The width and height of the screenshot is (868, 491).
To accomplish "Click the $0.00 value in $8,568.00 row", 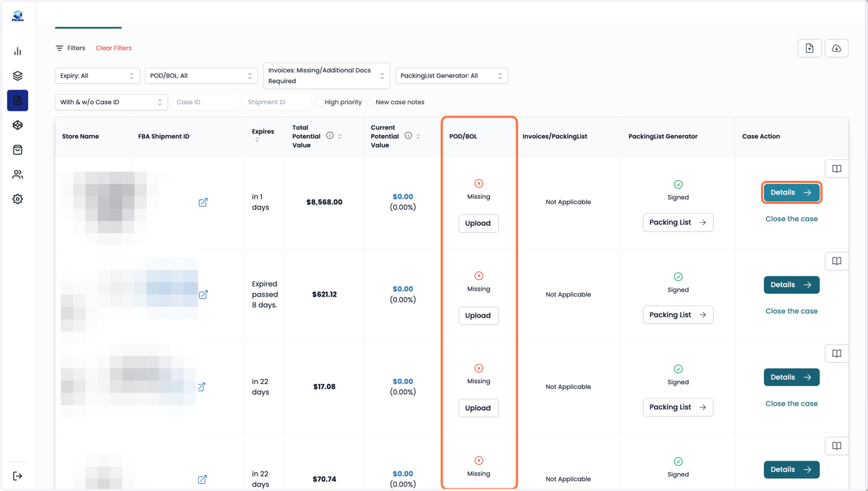I will click(x=403, y=197).
